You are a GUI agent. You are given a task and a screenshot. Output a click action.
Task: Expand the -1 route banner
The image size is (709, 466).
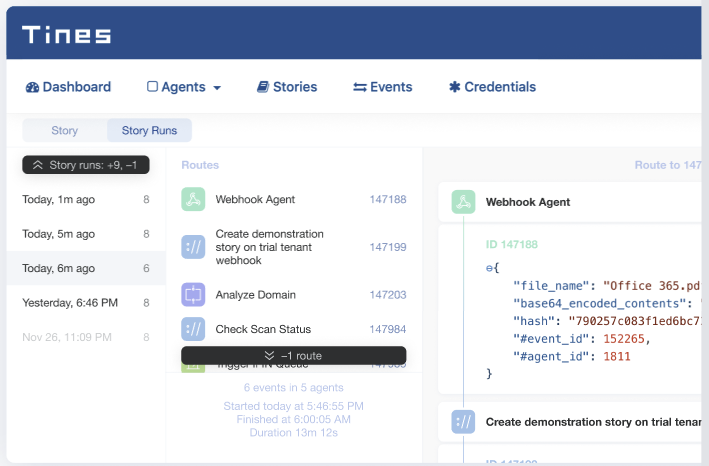point(293,356)
